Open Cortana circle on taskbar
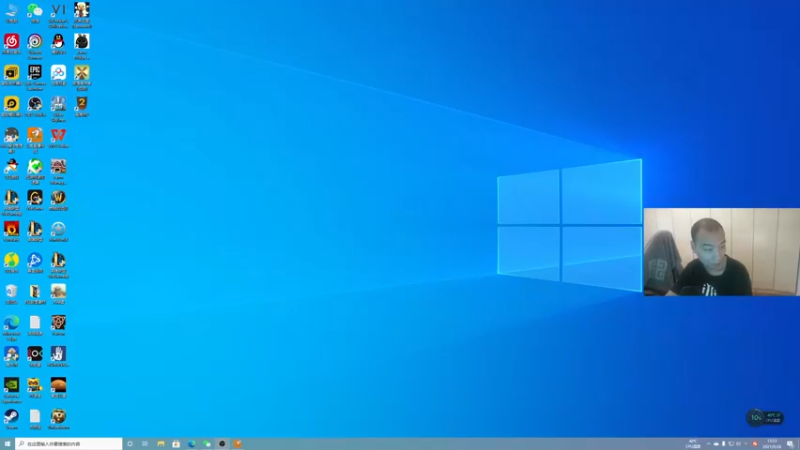Image resolution: width=800 pixels, height=450 pixels. 130,444
